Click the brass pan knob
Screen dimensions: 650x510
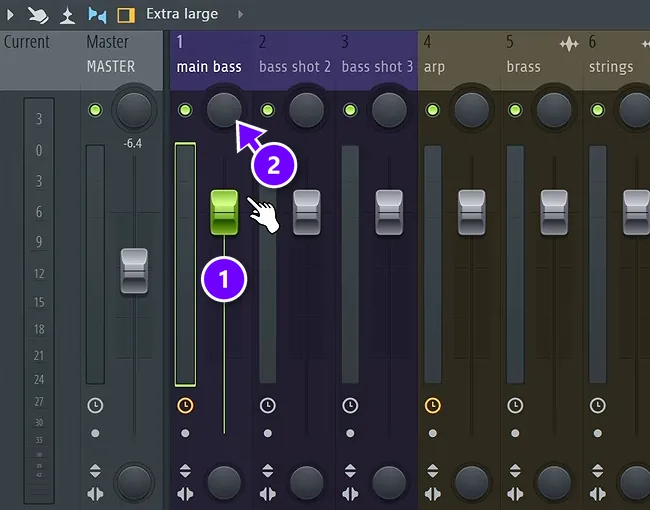554,110
